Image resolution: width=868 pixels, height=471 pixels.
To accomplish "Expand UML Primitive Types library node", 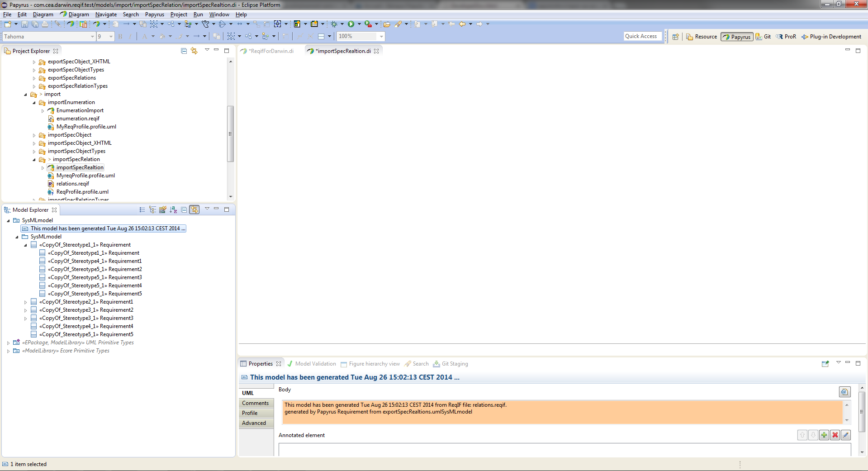I will click(8, 343).
